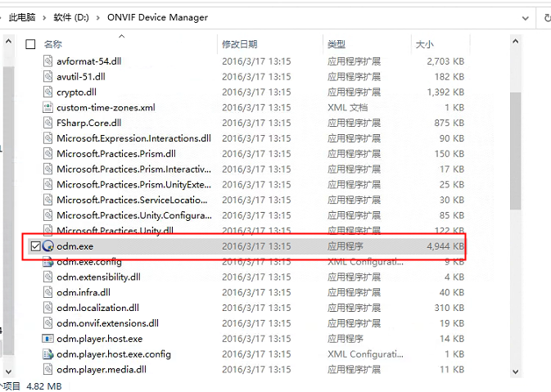Viewport: 551px width, 392px height.
Task: Click the odm.player.host.exe application icon
Action: 47,339
